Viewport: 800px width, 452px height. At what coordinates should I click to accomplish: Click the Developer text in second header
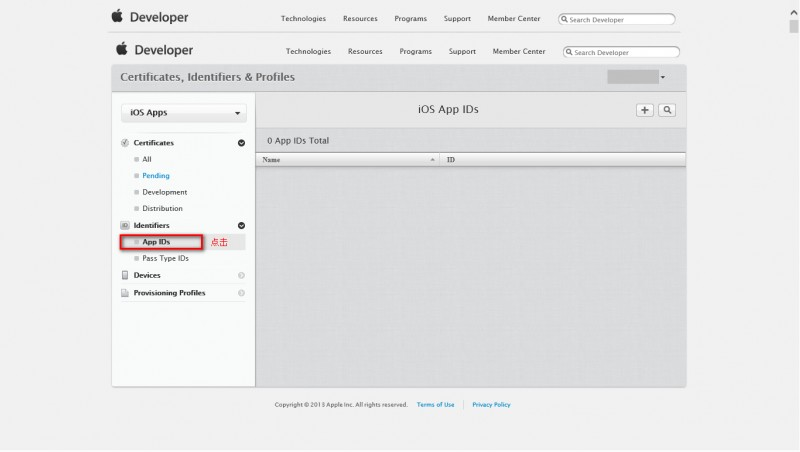tap(164, 50)
